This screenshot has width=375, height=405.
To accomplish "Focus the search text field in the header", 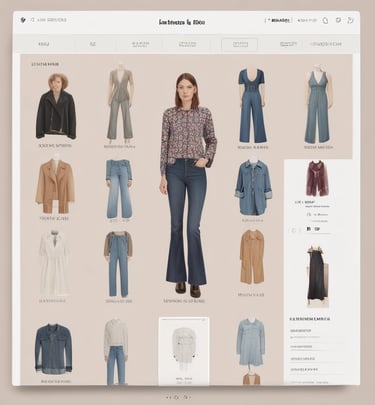I will (52, 20).
